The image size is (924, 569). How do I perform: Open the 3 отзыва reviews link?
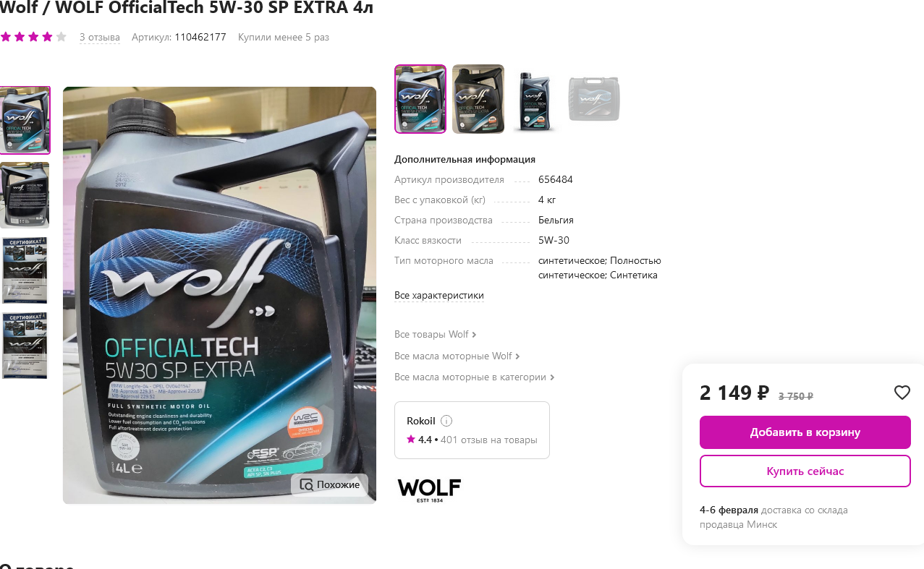pos(100,37)
